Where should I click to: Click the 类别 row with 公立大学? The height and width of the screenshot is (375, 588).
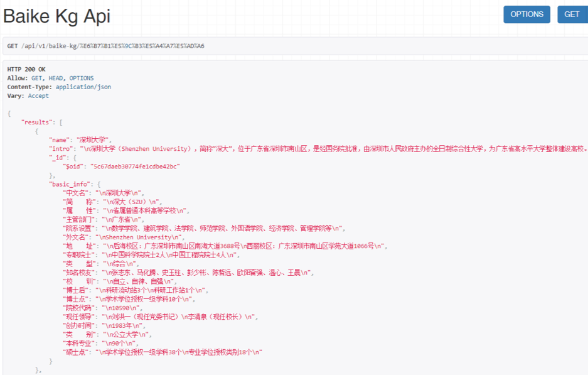click(107, 334)
